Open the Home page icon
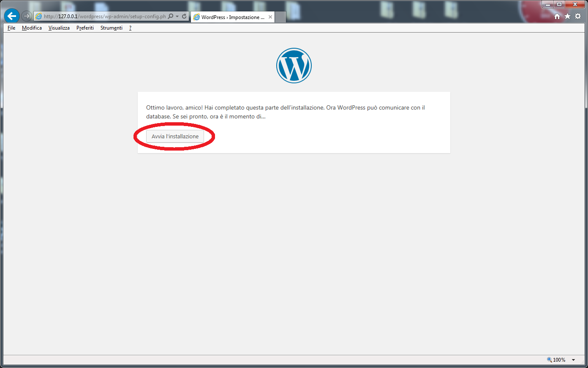The height and width of the screenshot is (368, 588). (557, 16)
